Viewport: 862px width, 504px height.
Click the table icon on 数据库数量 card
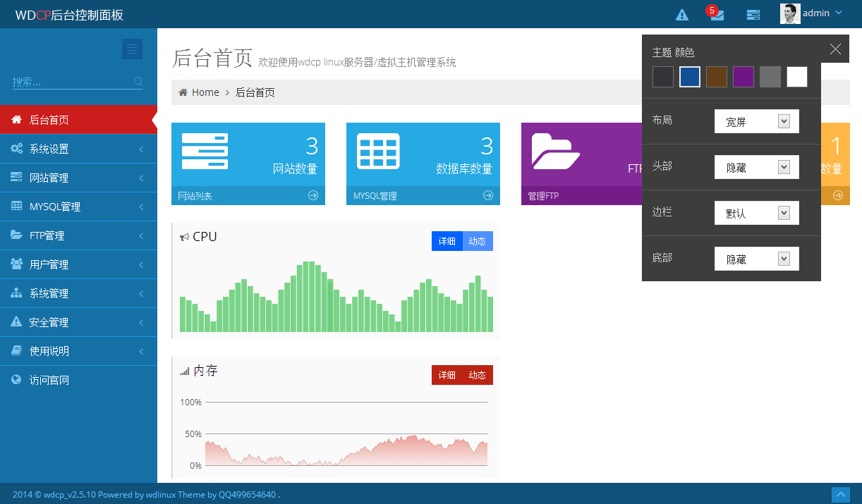pyautogui.click(x=378, y=151)
